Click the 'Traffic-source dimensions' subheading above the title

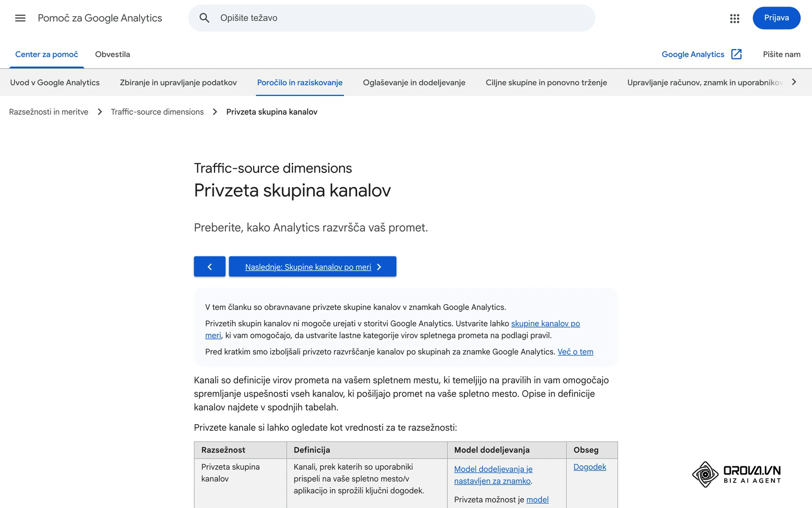click(273, 168)
